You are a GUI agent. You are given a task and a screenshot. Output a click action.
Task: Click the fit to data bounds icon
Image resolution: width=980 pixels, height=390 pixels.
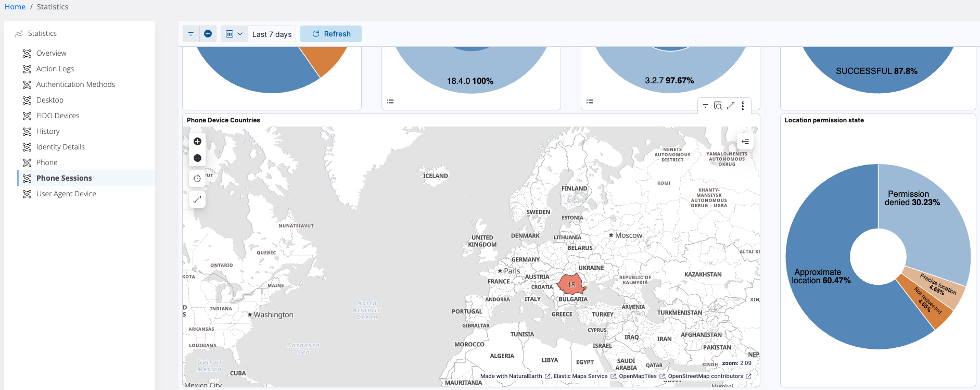197,179
